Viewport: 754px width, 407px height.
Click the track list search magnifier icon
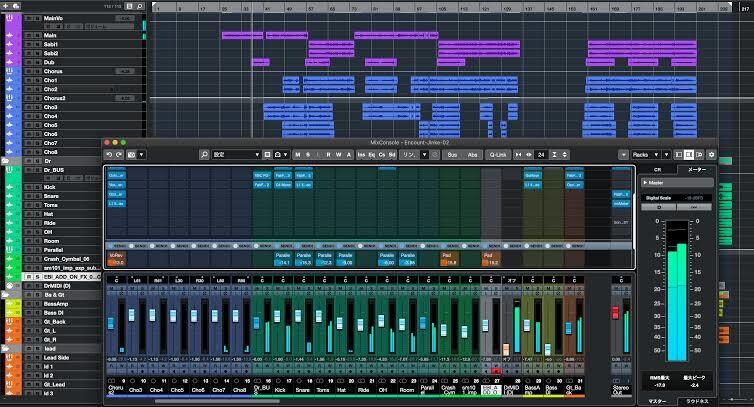click(140, 6)
